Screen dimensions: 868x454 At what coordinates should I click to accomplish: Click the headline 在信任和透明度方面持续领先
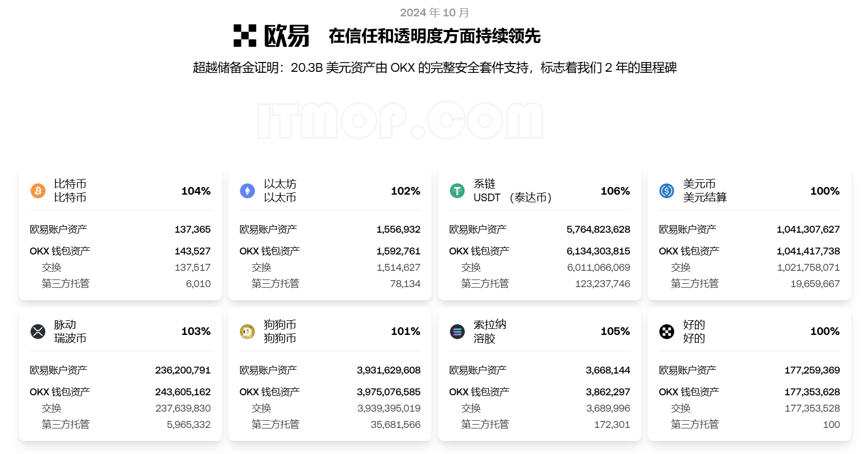[435, 36]
